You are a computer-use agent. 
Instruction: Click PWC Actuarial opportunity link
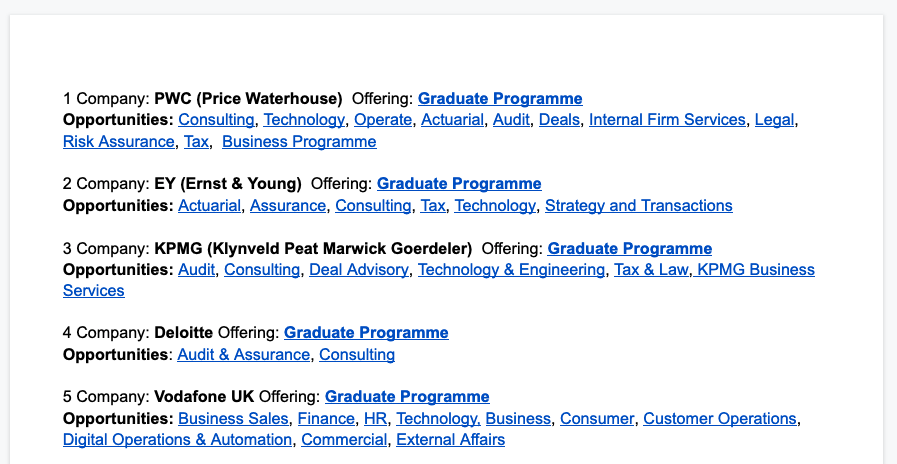pos(453,120)
